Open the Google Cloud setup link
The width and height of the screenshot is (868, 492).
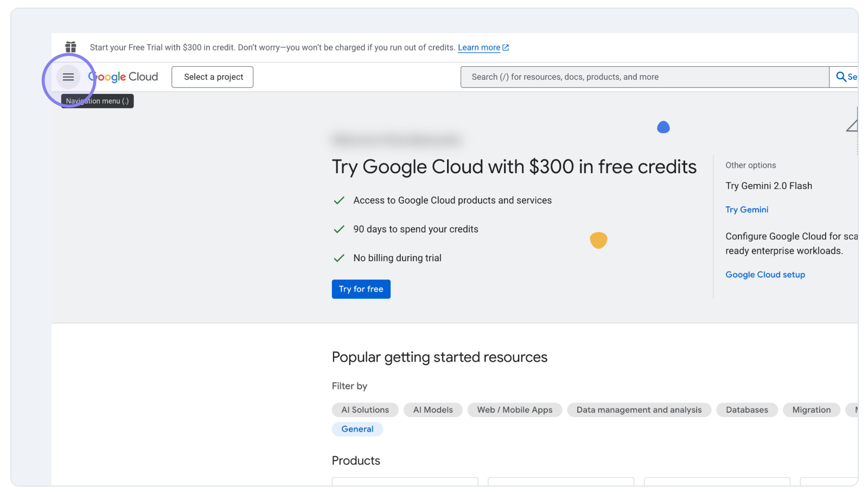coord(765,274)
